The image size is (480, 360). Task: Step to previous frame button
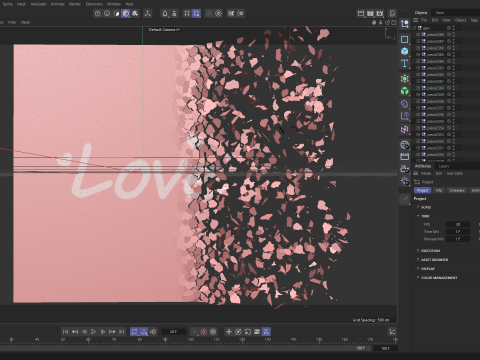point(84,331)
